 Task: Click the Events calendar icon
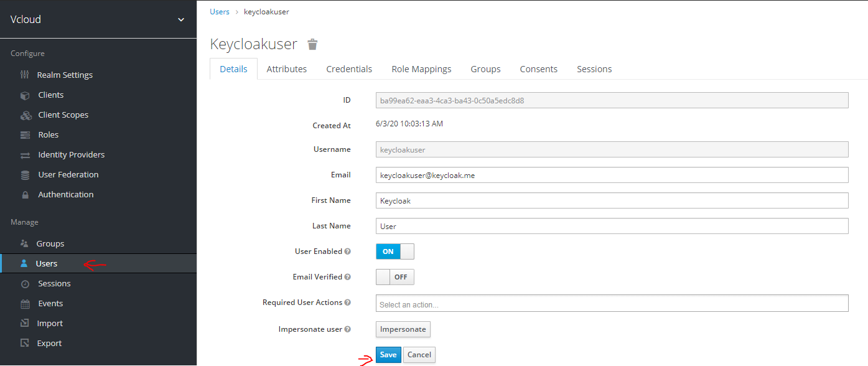[25, 304]
